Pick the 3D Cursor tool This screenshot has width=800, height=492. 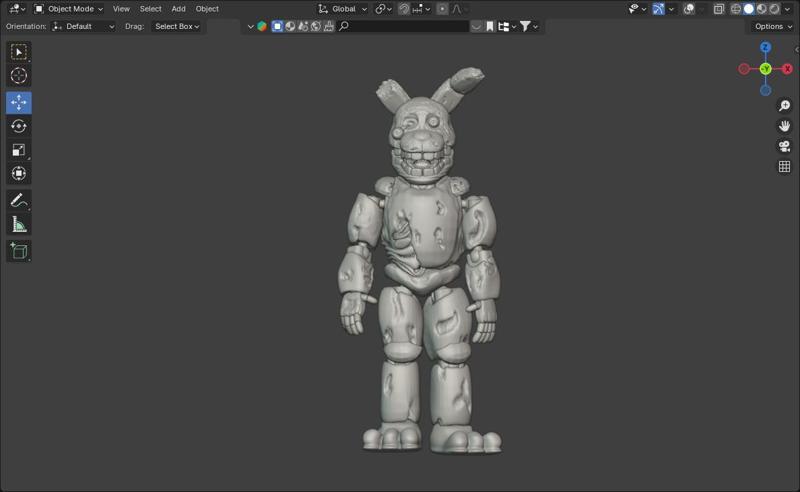(x=18, y=76)
